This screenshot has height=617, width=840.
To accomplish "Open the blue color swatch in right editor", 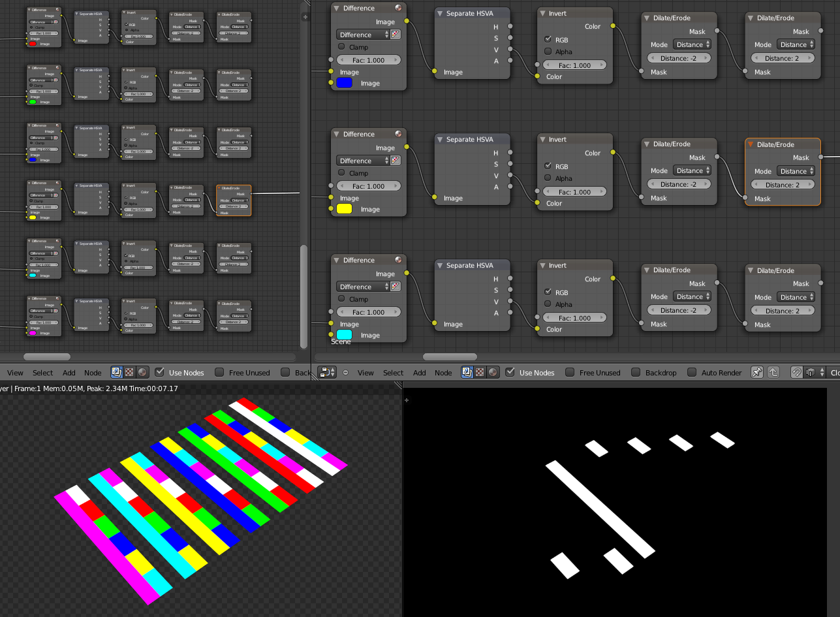I will click(345, 83).
